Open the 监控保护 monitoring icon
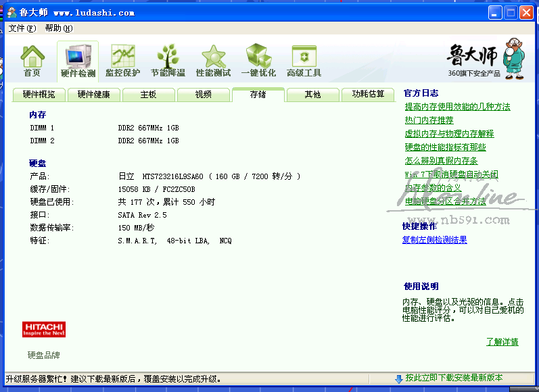Screen dimensions: 539x392 [122, 61]
